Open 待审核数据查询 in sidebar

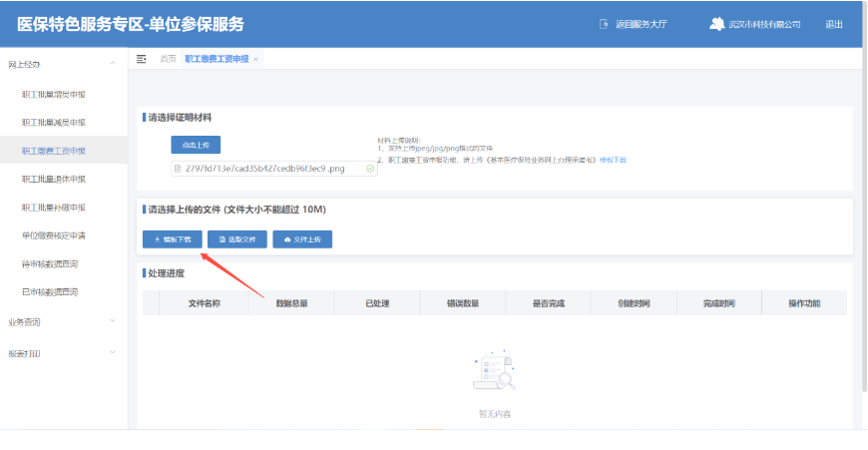[50, 264]
